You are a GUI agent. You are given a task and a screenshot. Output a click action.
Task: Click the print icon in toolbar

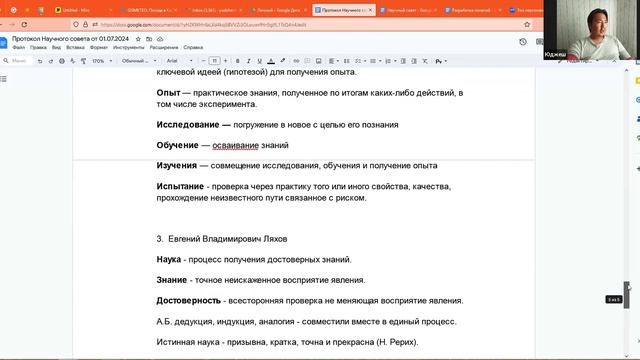[x=62, y=61]
